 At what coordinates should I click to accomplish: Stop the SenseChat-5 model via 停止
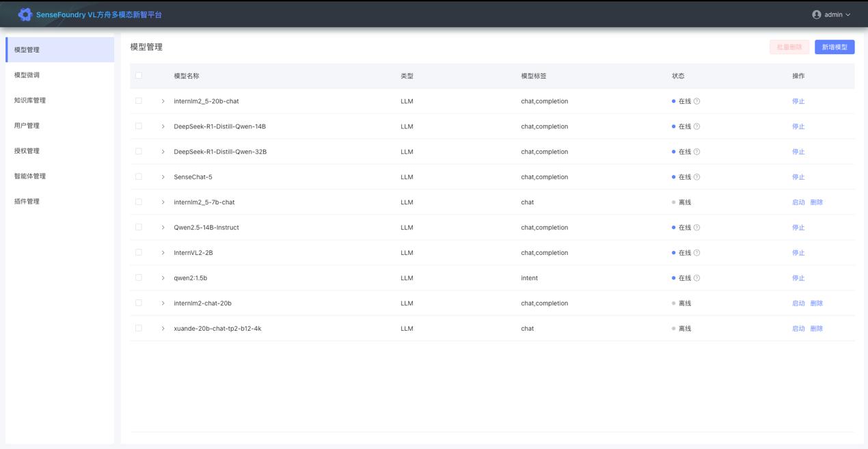click(x=798, y=177)
